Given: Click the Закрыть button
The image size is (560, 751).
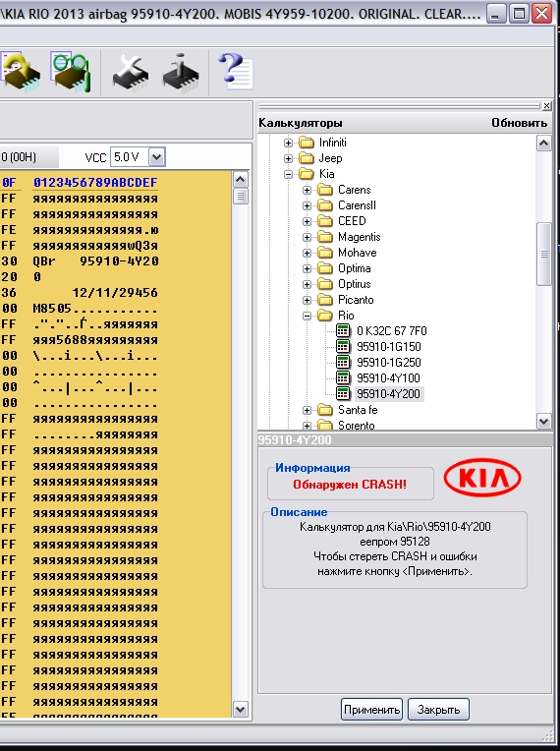Looking at the screenshot, I should point(438,710).
